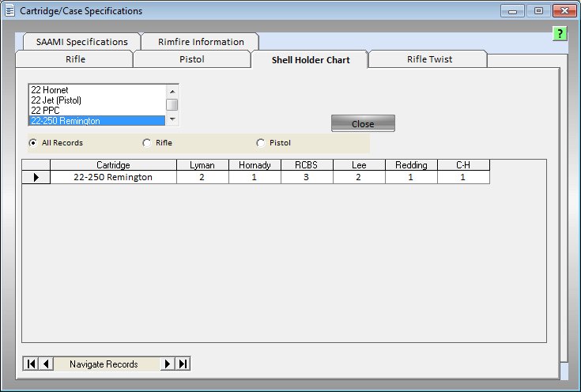Go to first record in navigator

point(31,364)
